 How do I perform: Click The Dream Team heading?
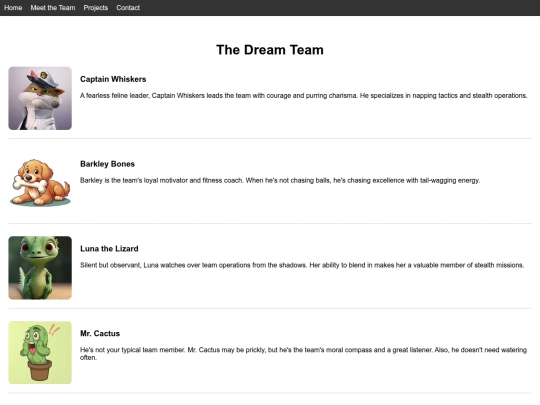pyautogui.click(x=270, y=50)
